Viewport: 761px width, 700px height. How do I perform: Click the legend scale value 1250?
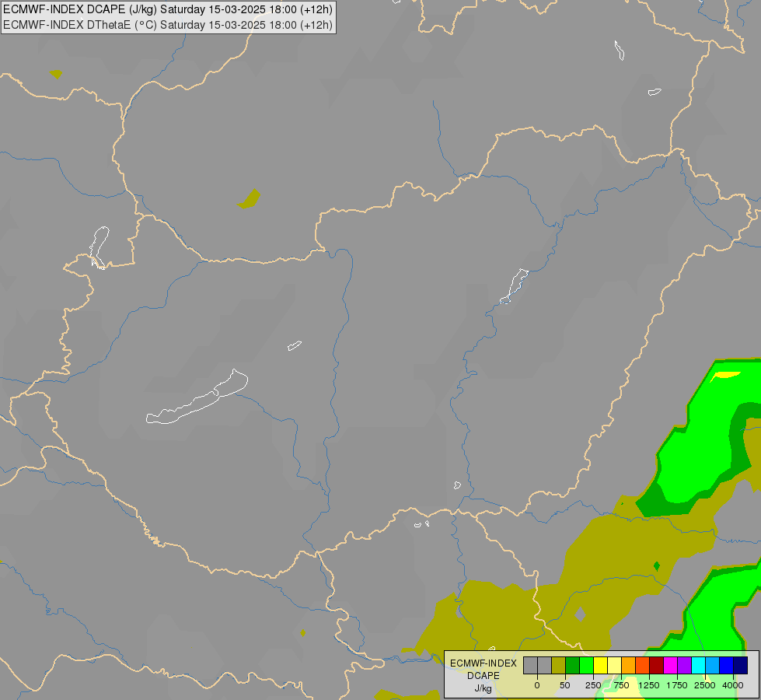point(649,685)
